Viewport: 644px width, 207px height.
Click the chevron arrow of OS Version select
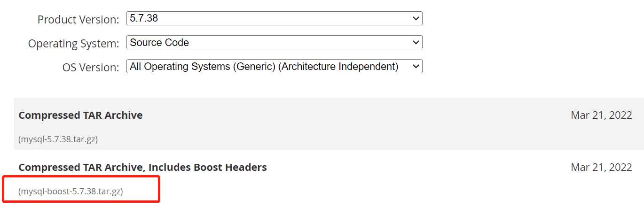click(416, 67)
